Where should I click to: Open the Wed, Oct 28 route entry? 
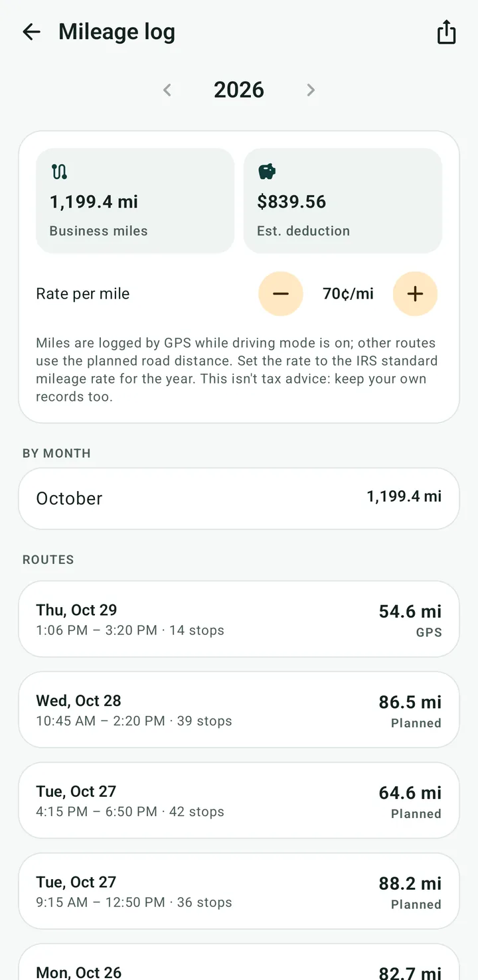tap(239, 709)
